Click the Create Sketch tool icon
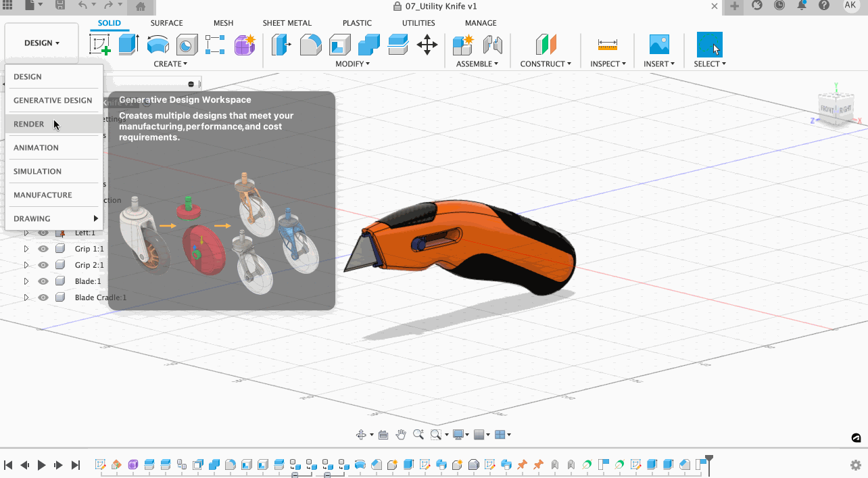 coord(100,45)
